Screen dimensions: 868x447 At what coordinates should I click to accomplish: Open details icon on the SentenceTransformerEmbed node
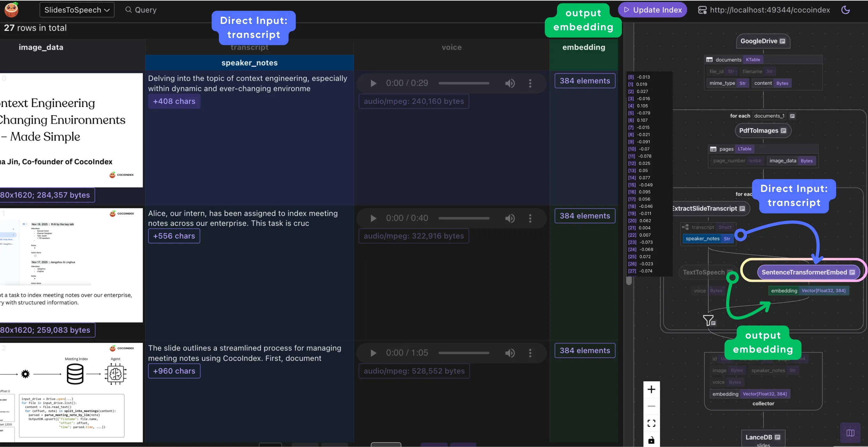click(852, 272)
